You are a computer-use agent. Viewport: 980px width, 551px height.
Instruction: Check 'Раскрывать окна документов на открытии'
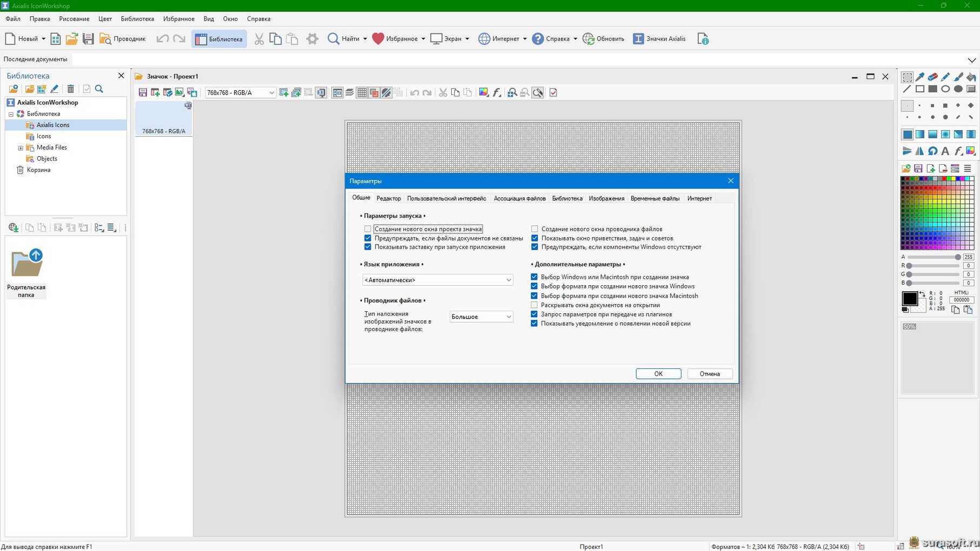[535, 305]
